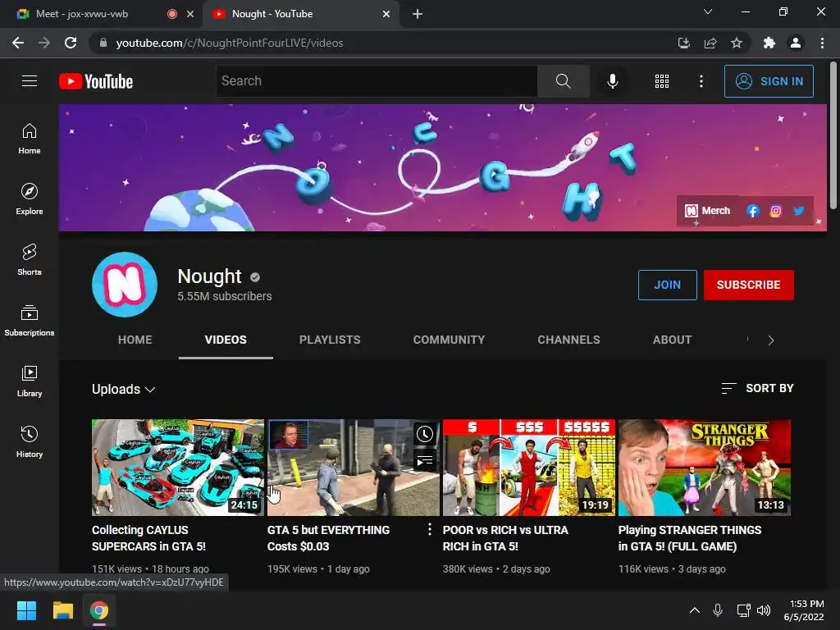
Task: Play the Poor vs Rich thumbnail
Action: coord(529,467)
